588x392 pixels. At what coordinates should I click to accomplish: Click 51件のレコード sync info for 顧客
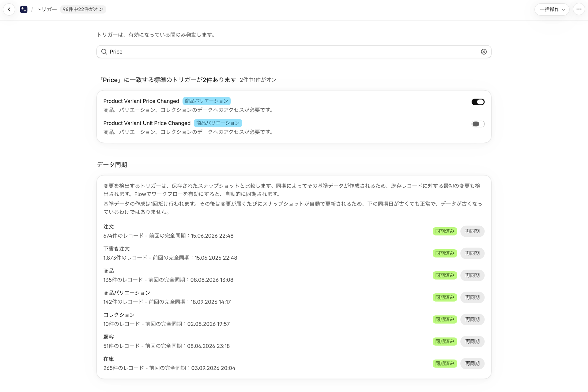(166, 346)
